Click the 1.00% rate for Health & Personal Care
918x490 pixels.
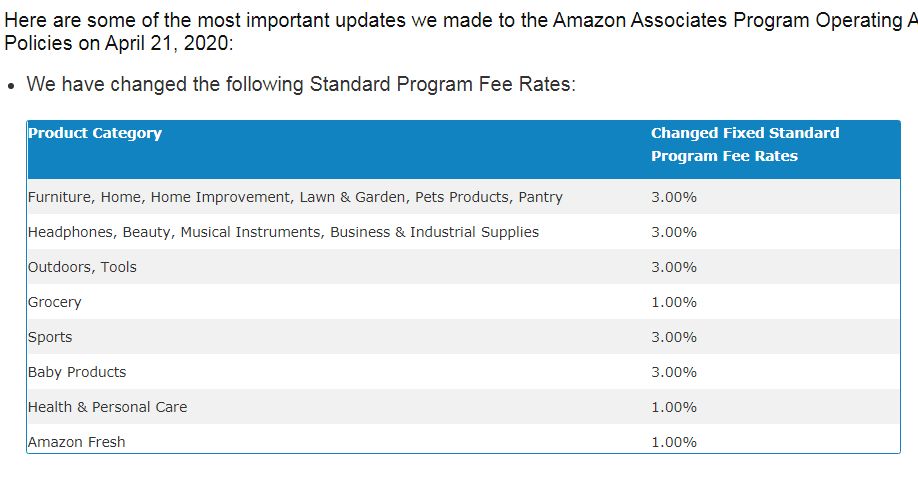[674, 407]
